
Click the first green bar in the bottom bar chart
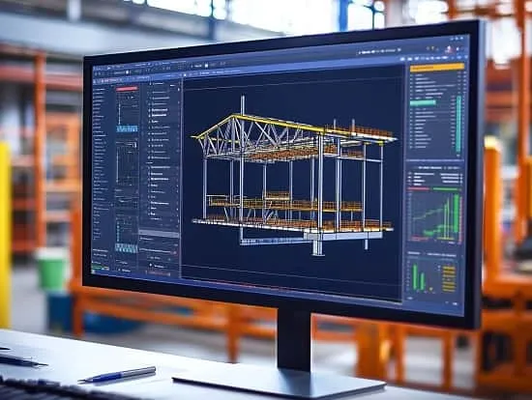[x=415, y=277]
